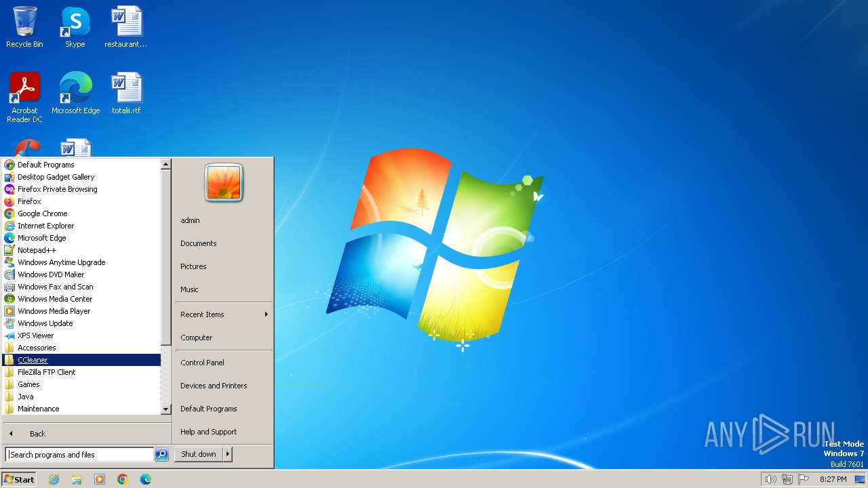Open the Shut down options arrow
This screenshot has height=488, width=868.
pos(228,454)
